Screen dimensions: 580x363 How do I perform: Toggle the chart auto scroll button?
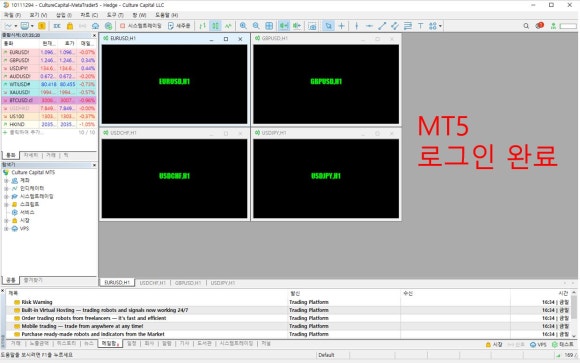pos(284,26)
